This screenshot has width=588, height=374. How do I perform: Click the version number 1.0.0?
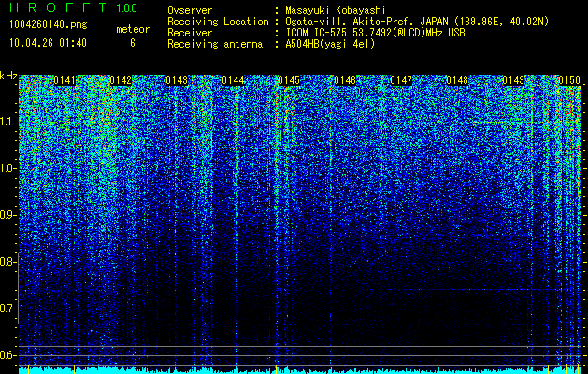(x=127, y=7)
